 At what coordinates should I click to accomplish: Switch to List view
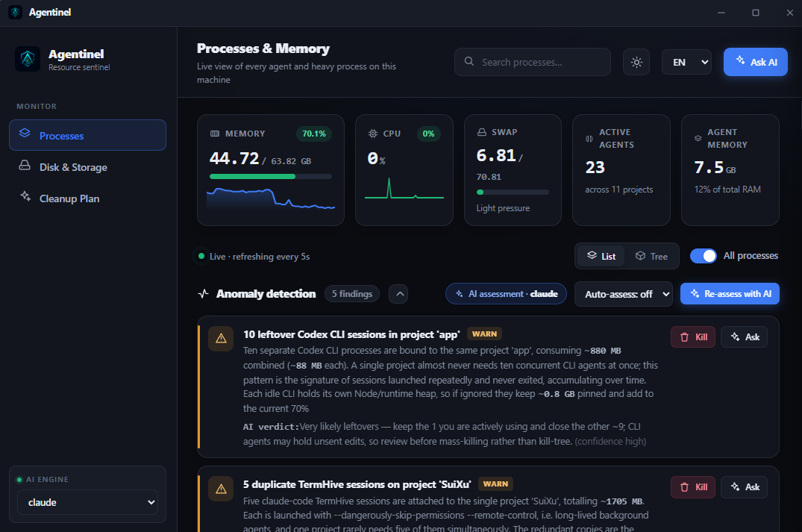click(601, 256)
